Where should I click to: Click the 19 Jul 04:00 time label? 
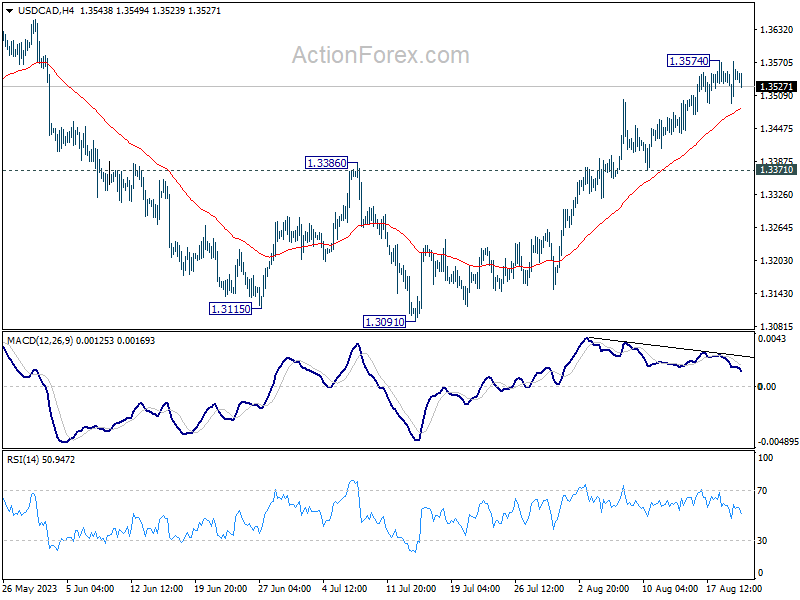(475, 589)
